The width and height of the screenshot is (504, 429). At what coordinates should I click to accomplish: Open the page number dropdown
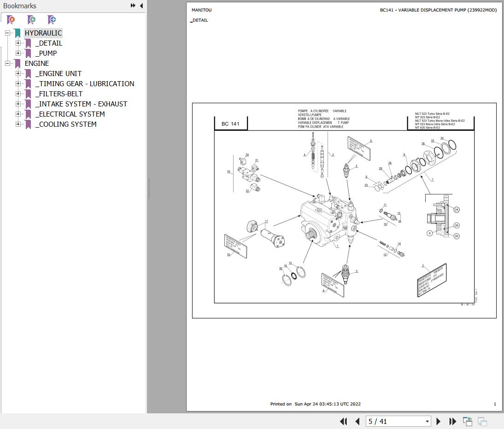pyautogui.click(x=427, y=421)
